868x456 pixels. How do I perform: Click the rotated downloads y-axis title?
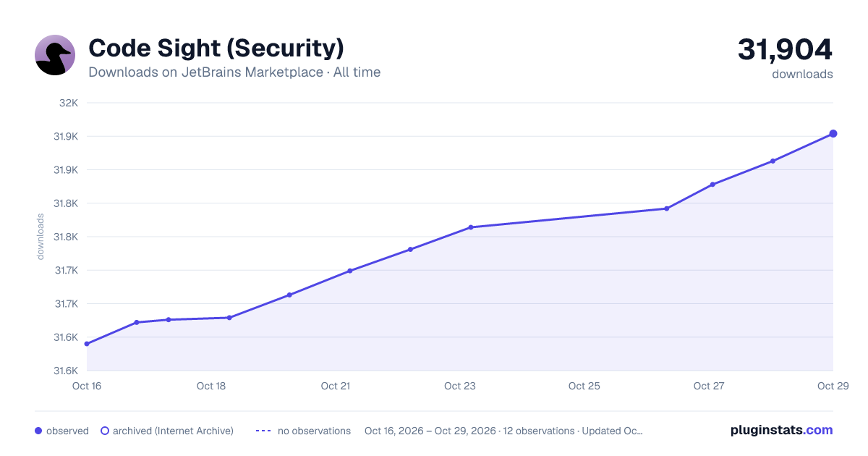41,237
